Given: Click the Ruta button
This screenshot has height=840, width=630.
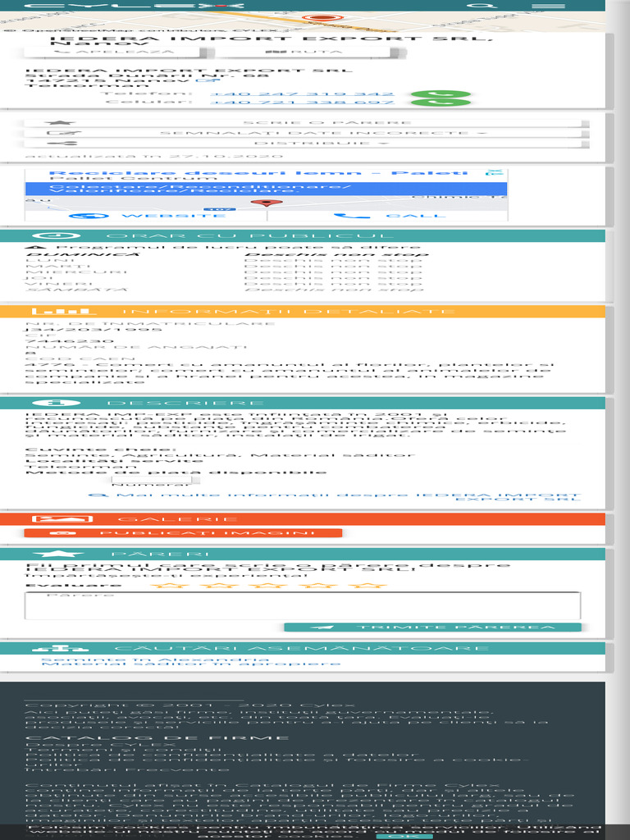Looking at the screenshot, I should point(305,52).
